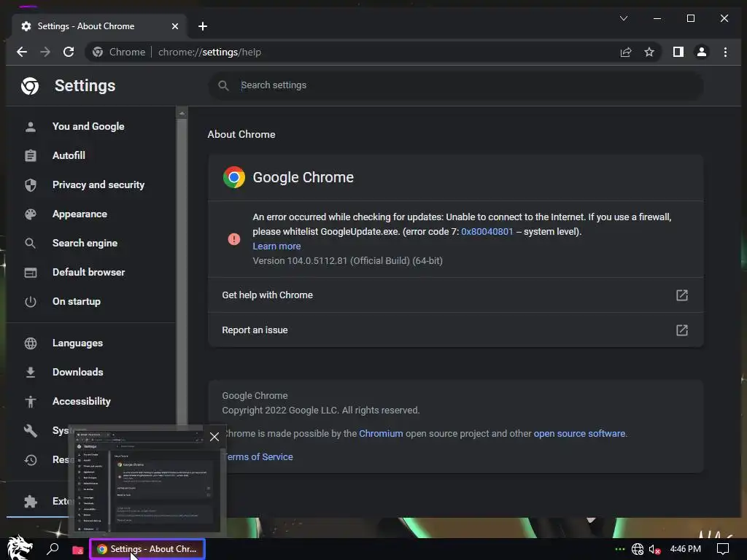This screenshot has height=560, width=747.
Task: Go to Appearance settings
Action: point(80,214)
